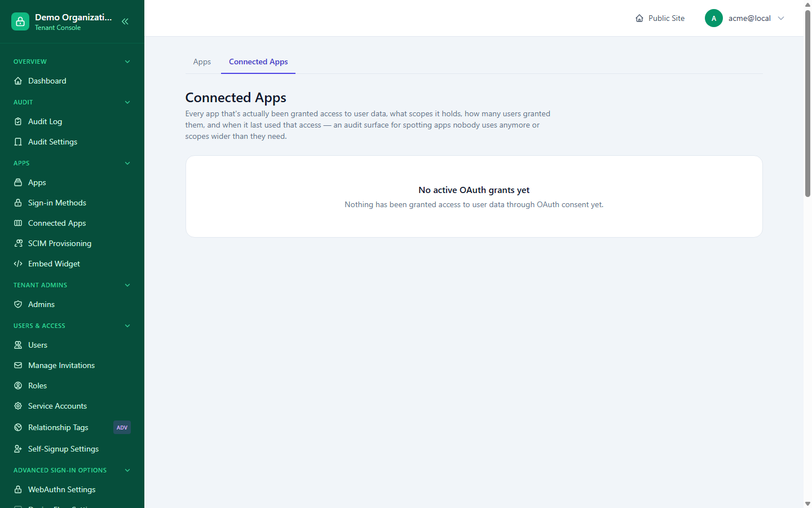Viewport: 812px width, 508px height.
Task: Open Connected Apps in the sidebar
Action: [72, 223]
